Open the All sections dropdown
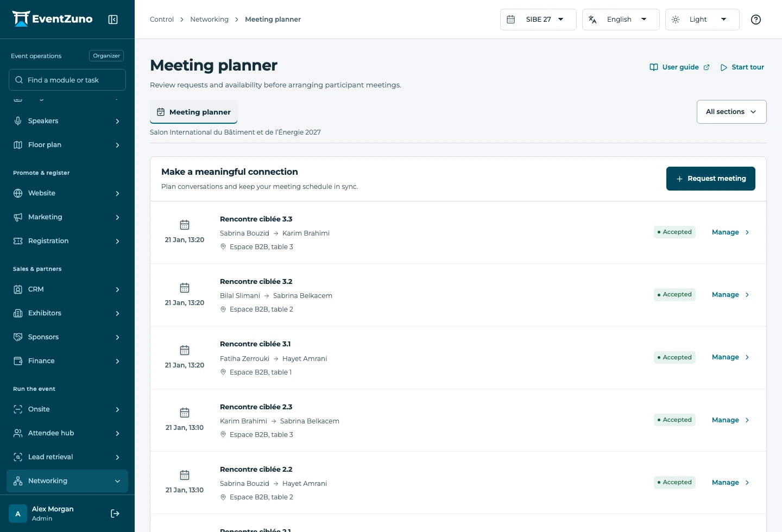 point(731,112)
